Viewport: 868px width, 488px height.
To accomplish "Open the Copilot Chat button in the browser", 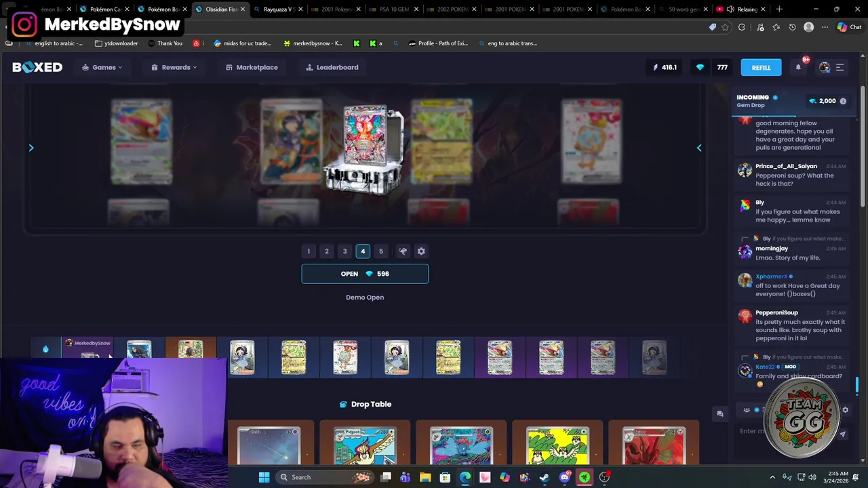I will coord(850,27).
